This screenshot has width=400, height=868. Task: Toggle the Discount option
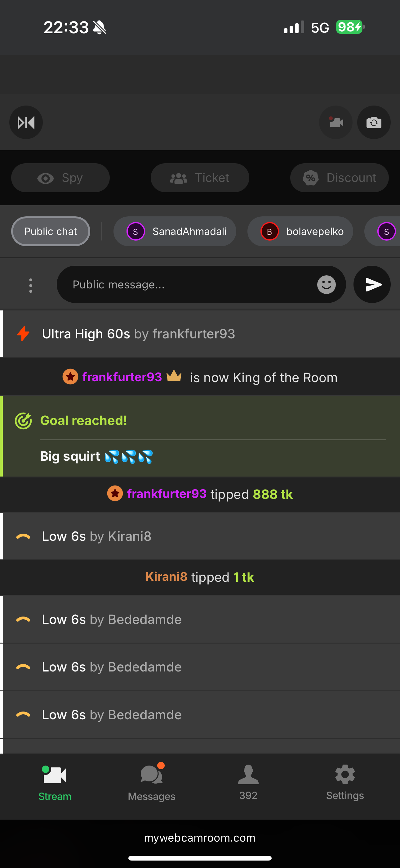340,178
